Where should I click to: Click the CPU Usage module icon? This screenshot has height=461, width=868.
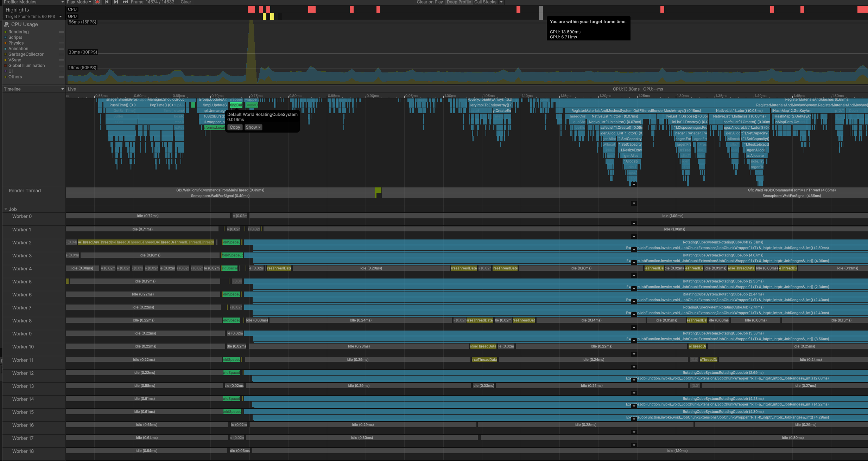click(7, 24)
